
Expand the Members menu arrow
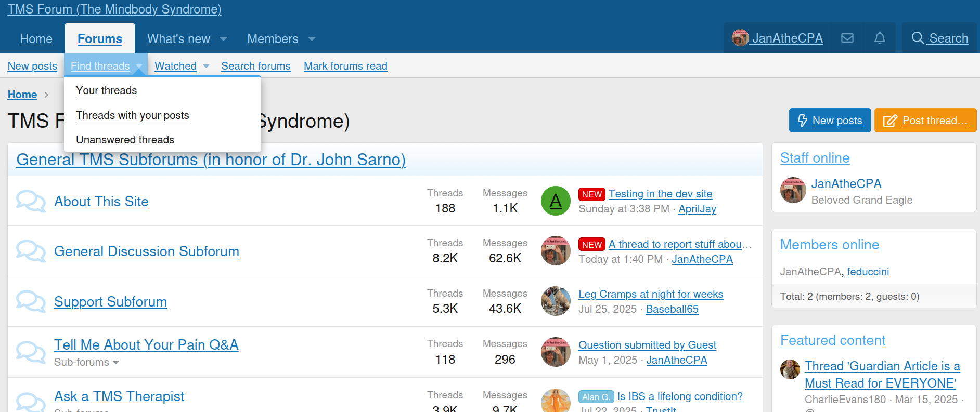pyautogui.click(x=312, y=39)
